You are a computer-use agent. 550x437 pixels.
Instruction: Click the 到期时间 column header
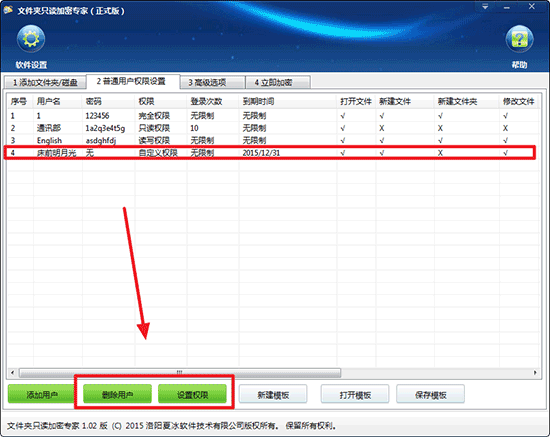(x=288, y=101)
